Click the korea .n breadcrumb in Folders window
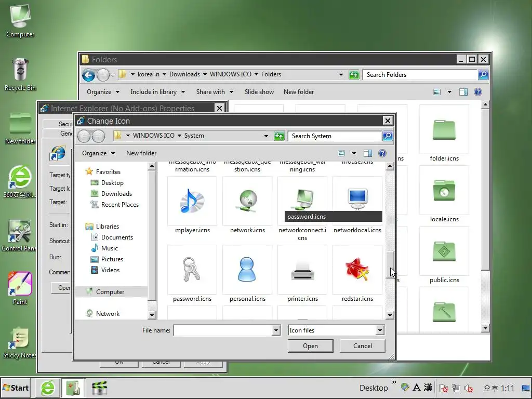Viewport: 532px width, 399px height. pos(148,74)
